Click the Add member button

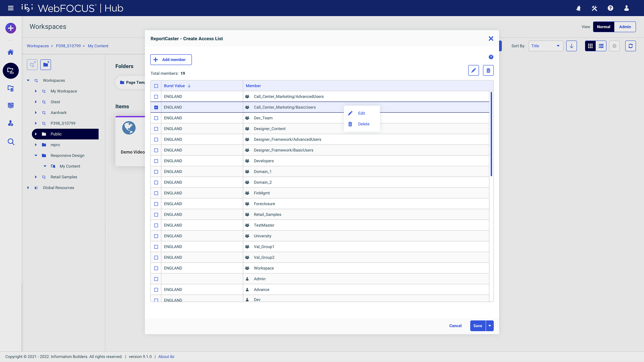[x=171, y=60]
